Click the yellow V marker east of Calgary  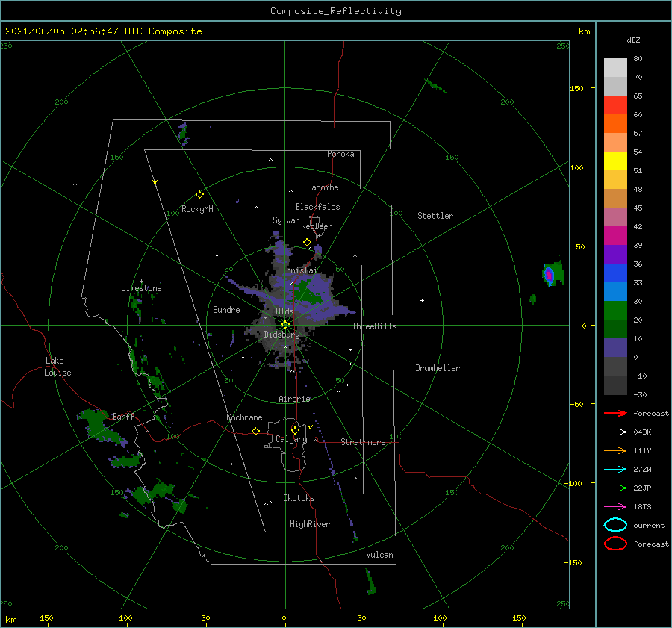[x=310, y=427]
